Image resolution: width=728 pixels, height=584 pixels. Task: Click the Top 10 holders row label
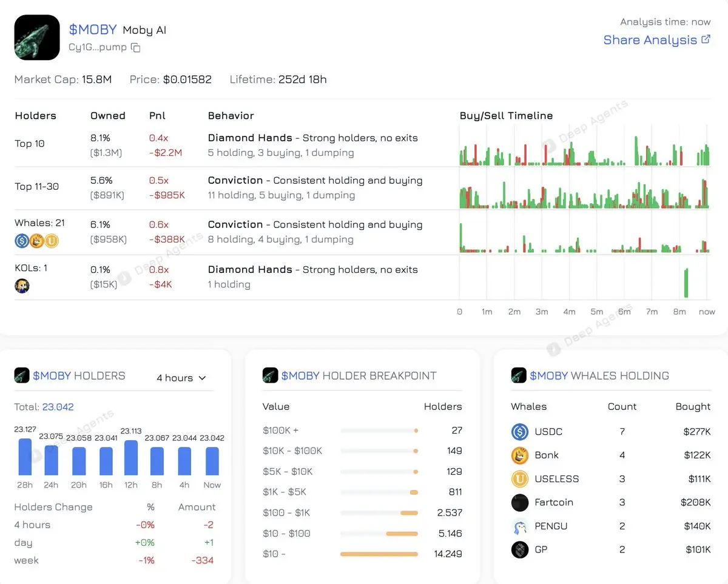30,144
